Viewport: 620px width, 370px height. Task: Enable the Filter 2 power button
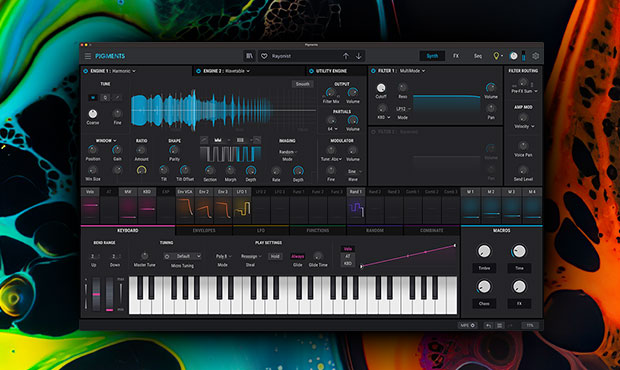click(373, 132)
